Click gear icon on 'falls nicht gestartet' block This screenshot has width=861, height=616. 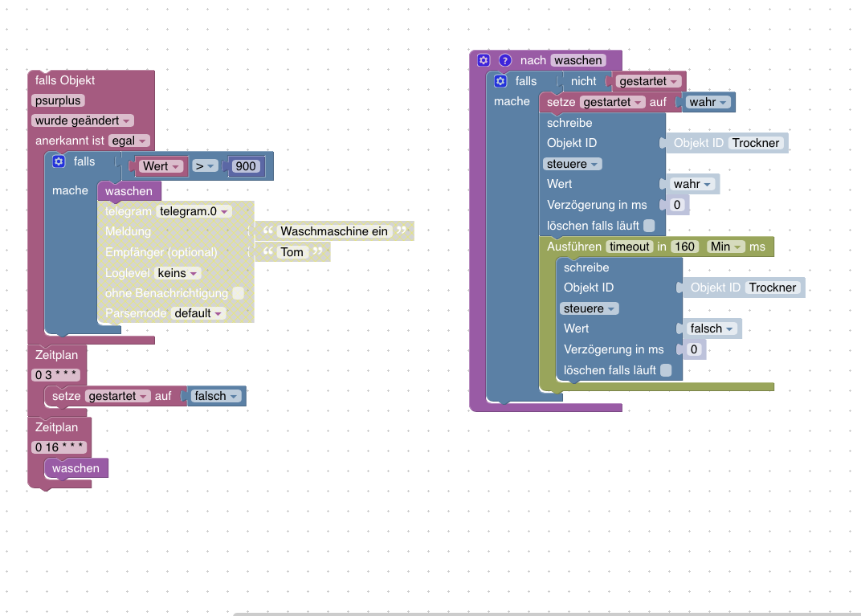click(x=500, y=81)
